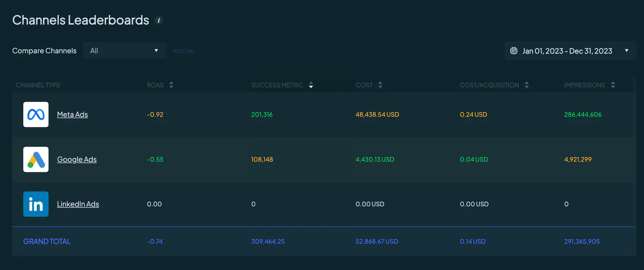Click the info icon beside Channels Leaderboards

[x=159, y=21]
